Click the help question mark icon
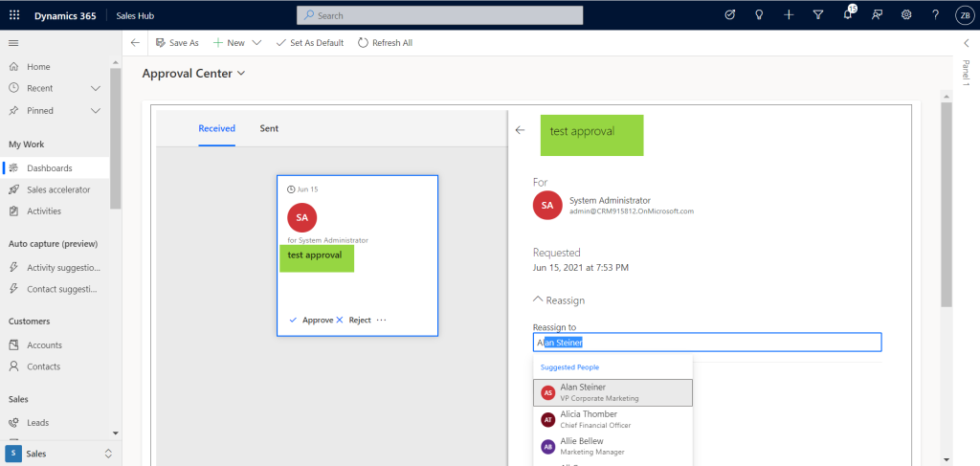Viewport: 980px width, 466px height. [x=935, y=15]
